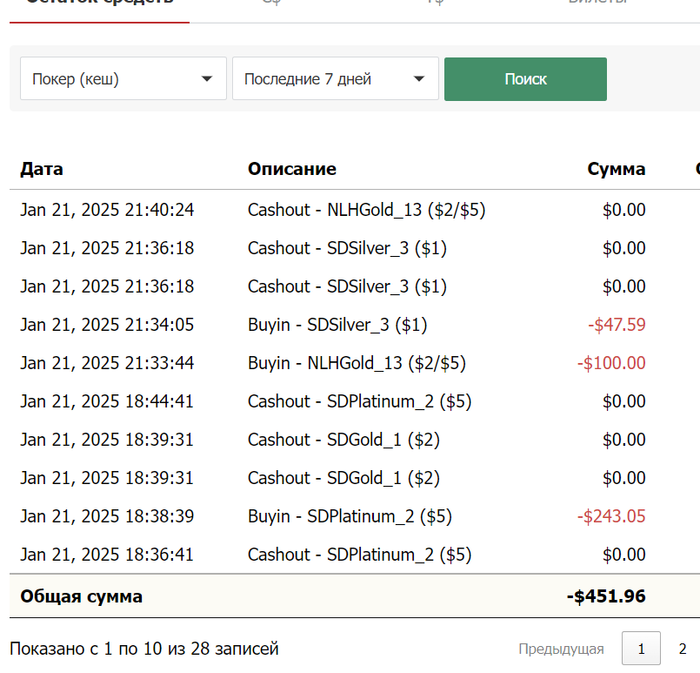Viewport: 700px width, 673px height.
Task: Click the Buyin SDSilver_3 ($1) description
Action: [337, 325]
